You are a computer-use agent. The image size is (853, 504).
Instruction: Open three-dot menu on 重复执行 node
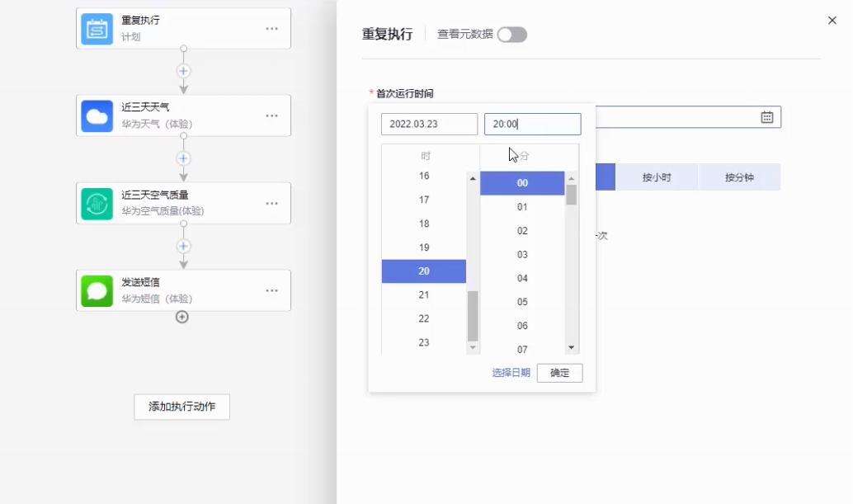click(271, 29)
